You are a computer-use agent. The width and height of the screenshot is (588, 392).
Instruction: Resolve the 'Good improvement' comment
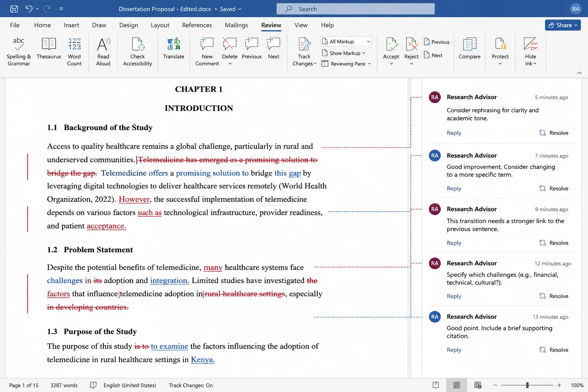tap(554, 188)
